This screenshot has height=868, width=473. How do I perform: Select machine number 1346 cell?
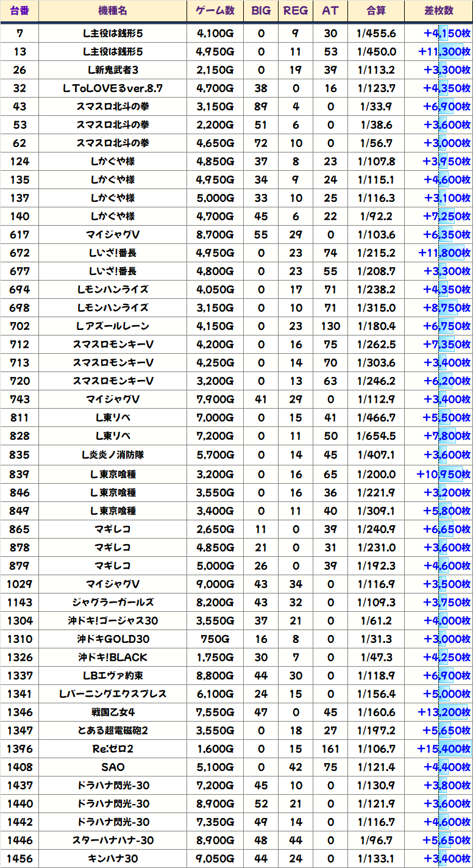click(x=20, y=712)
